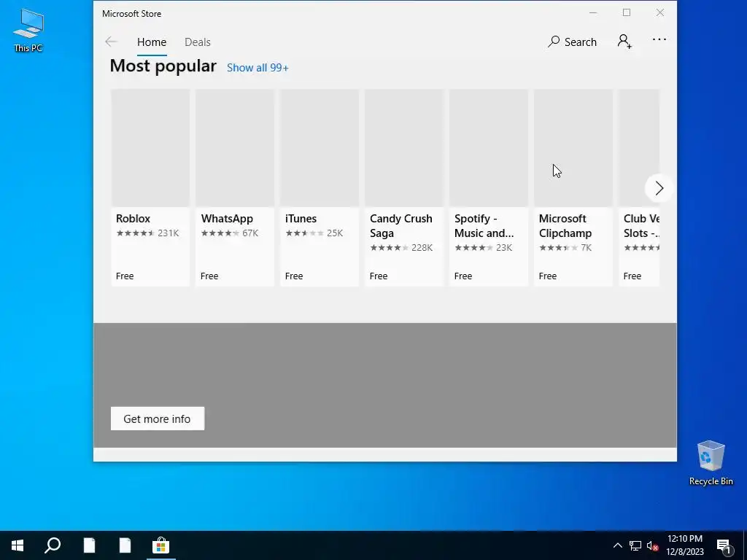Go back with the back arrow

click(x=111, y=42)
